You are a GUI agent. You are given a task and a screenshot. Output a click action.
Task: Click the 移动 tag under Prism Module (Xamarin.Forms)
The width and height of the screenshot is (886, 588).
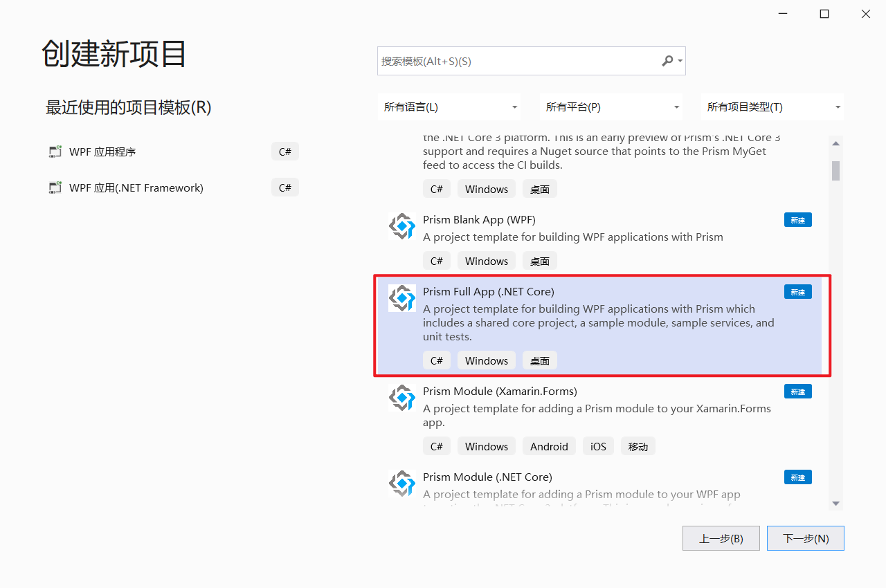[x=638, y=446]
